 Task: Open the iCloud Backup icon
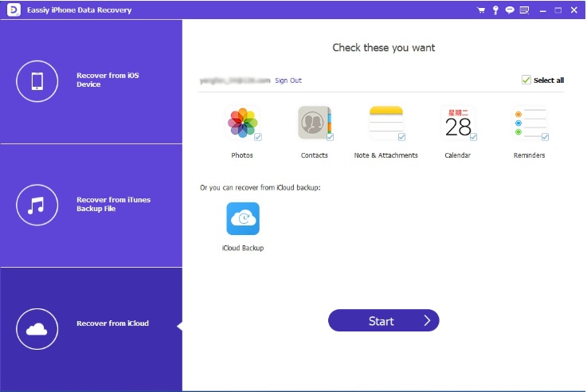coord(243,218)
